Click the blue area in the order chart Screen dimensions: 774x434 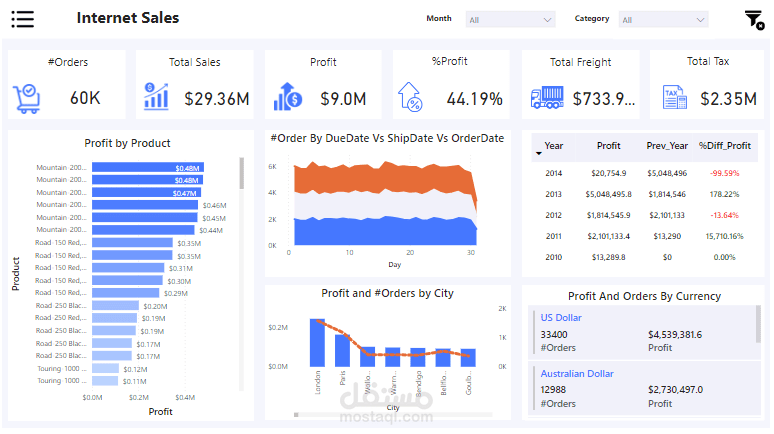click(385, 232)
